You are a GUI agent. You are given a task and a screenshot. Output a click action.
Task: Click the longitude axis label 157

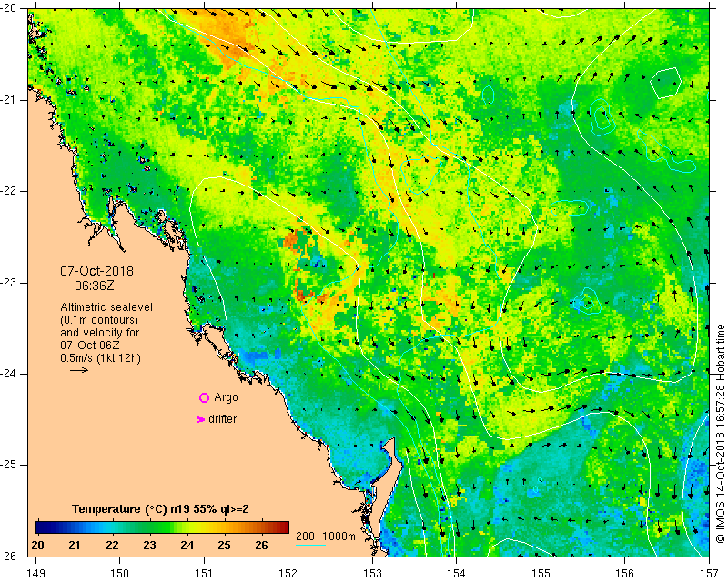click(x=710, y=574)
